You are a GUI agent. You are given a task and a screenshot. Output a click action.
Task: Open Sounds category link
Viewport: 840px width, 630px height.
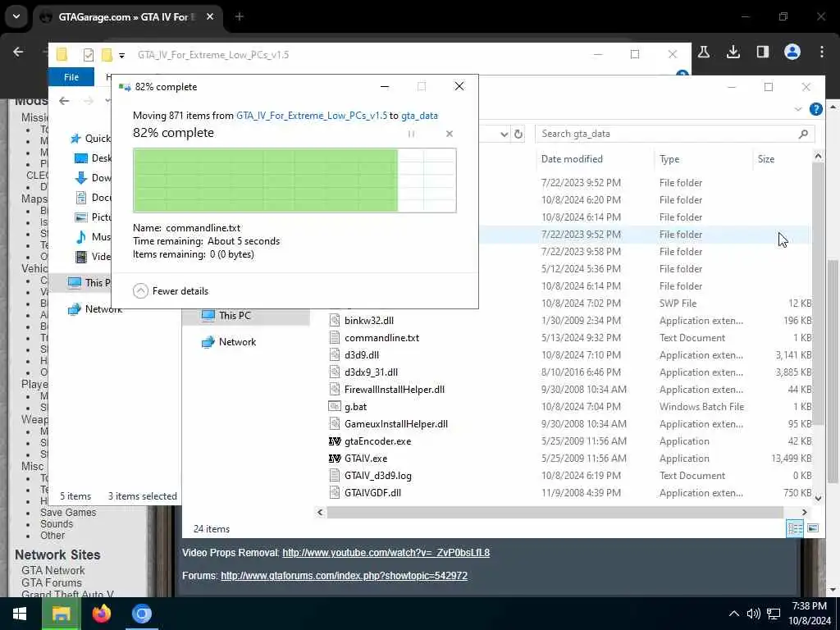[57, 524]
